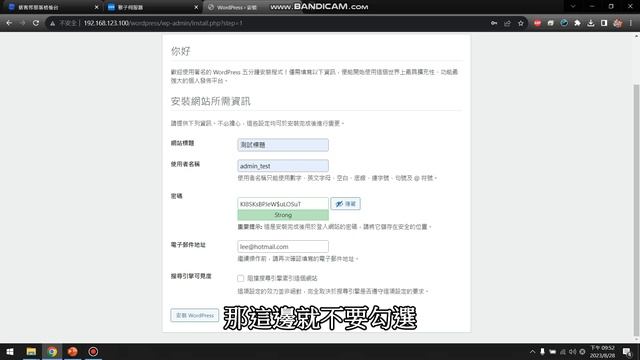Open the taskbar clock and date

pyautogui.click(x=602, y=352)
